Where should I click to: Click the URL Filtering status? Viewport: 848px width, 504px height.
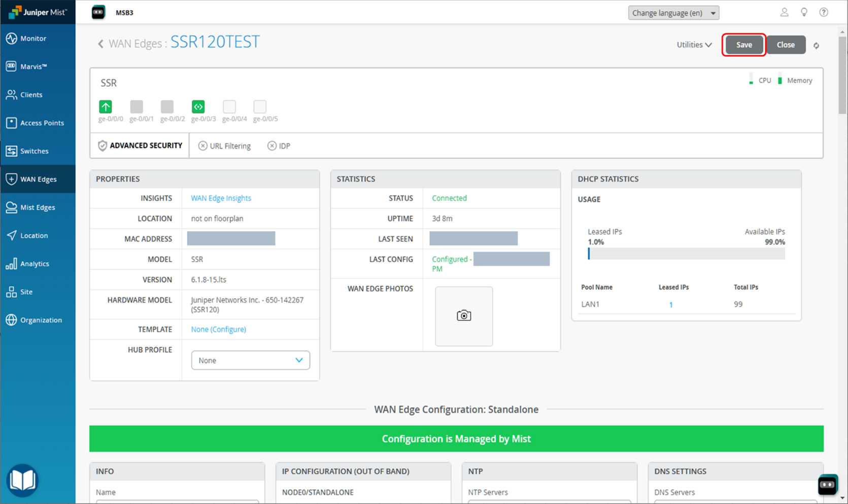(x=224, y=146)
